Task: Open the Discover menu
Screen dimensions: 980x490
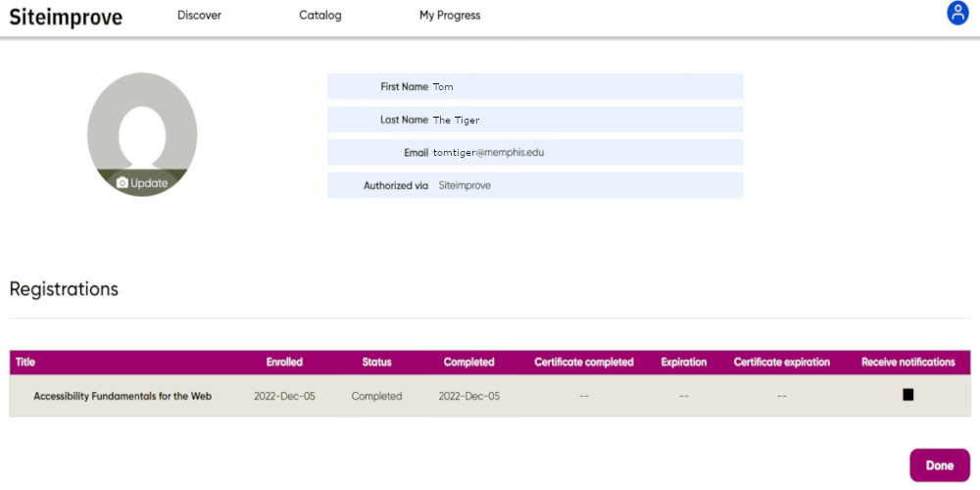Action: pos(199,16)
